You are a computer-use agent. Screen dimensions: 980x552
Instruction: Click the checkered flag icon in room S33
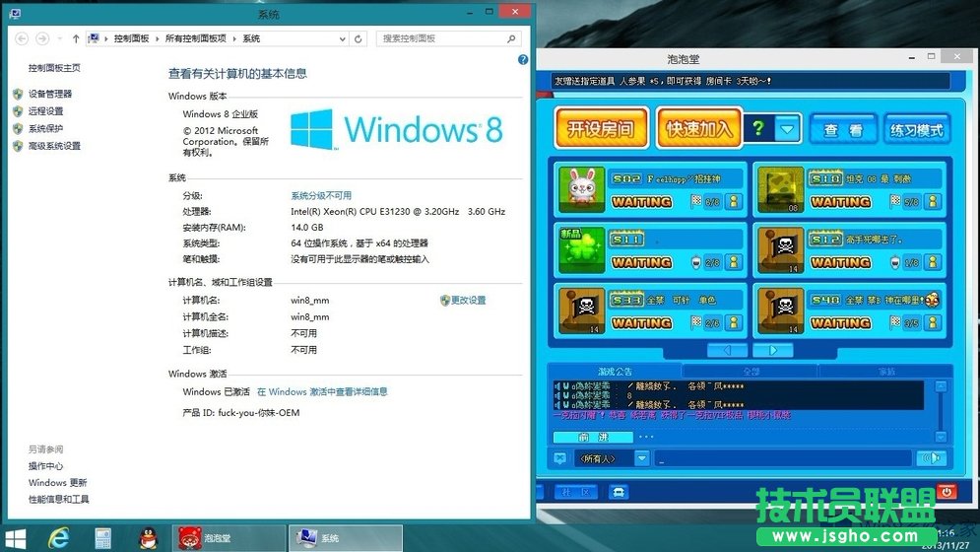tap(696, 322)
